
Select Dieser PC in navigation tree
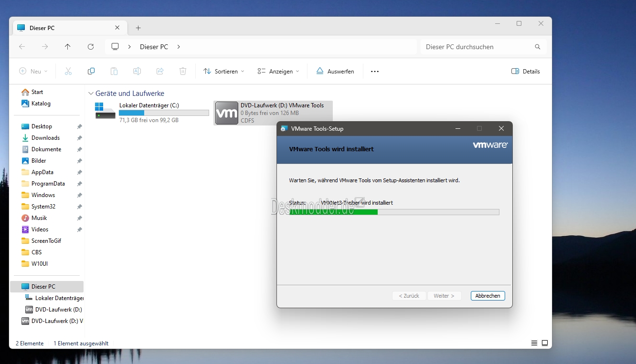(46, 287)
